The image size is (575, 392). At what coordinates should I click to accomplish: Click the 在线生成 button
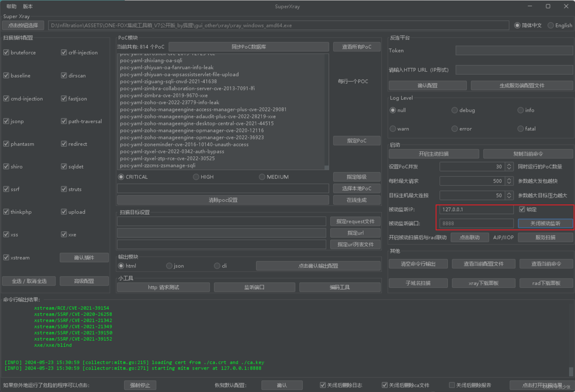(x=357, y=200)
